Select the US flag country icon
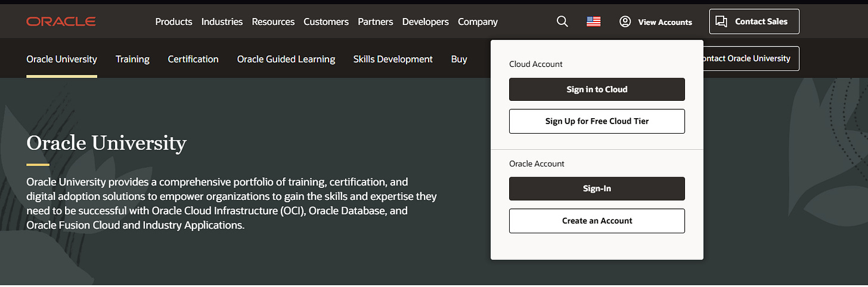The image size is (868, 287). coord(593,21)
